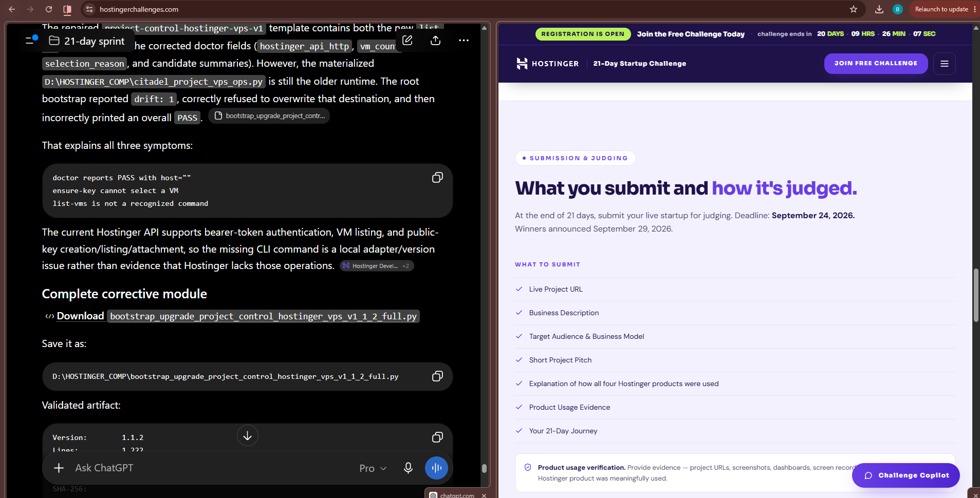Close the chatgpt.com tab chip
The image size is (980, 498).
click(x=484, y=495)
